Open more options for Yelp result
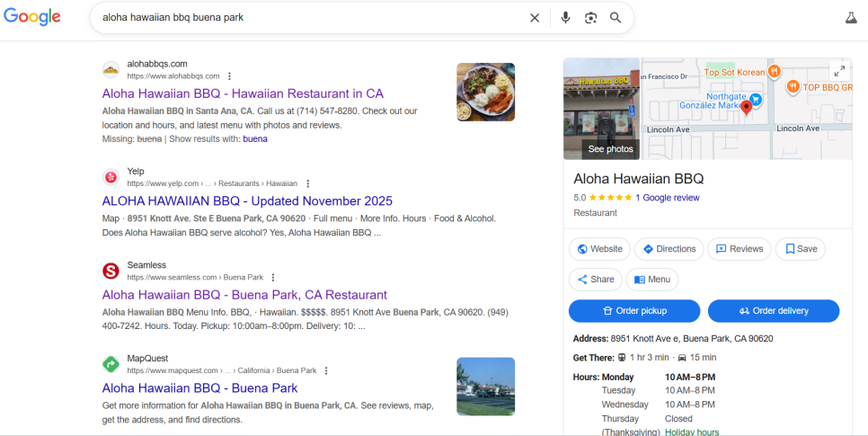 (308, 183)
